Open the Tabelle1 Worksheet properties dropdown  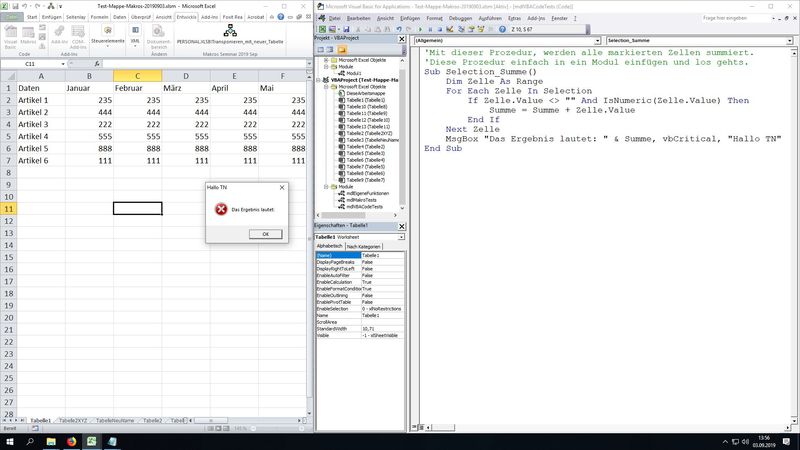402,237
